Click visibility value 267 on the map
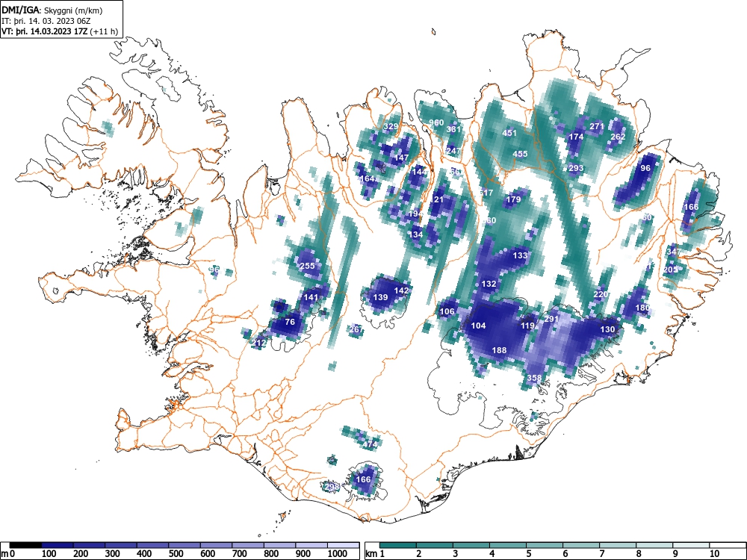The height and width of the screenshot is (560, 747). [356, 329]
